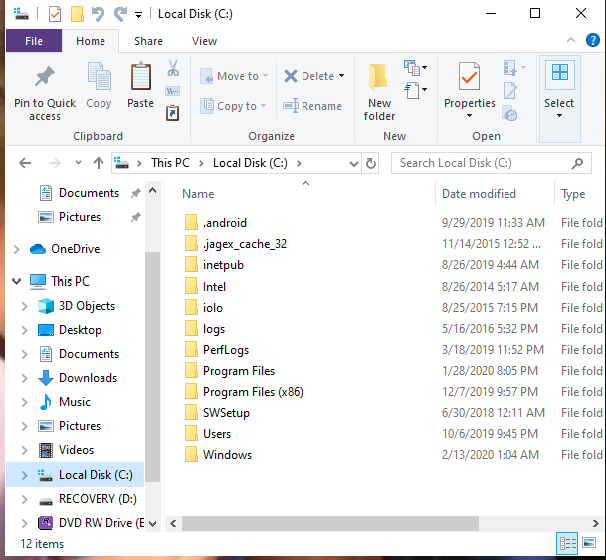Open the address bar history dropdown

[353, 164]
